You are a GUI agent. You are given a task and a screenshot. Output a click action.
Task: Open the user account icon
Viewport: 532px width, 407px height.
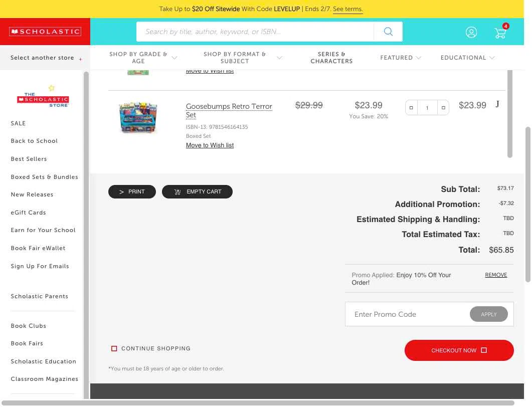point(471,32)
